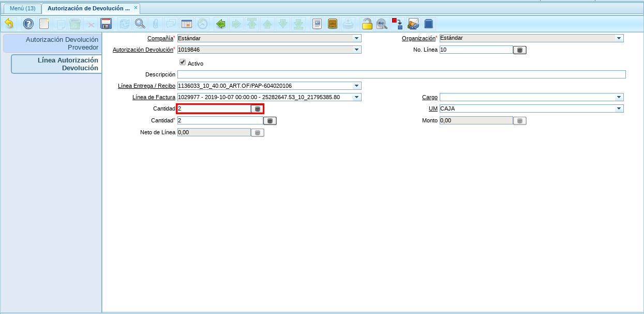Click the History records clock icon
Screen dimensions: 644x314
point(202,24)
